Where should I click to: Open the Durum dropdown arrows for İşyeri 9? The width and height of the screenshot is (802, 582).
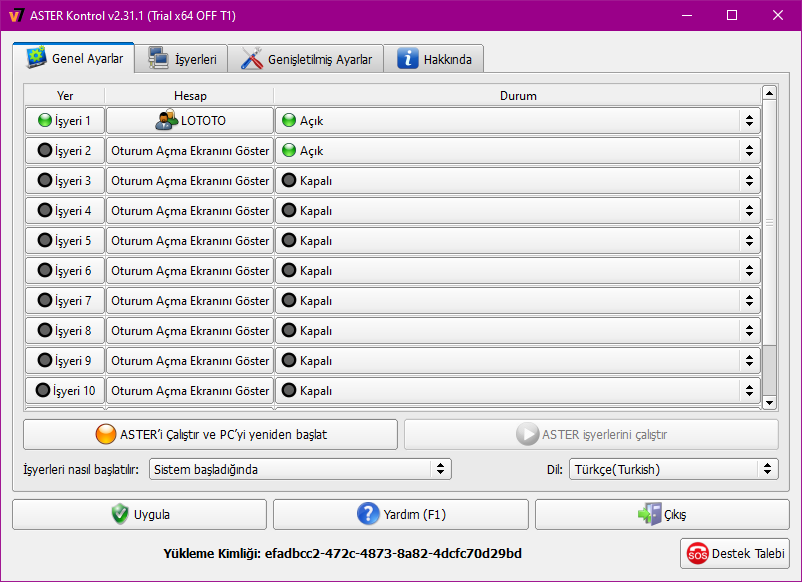point(749,361)
